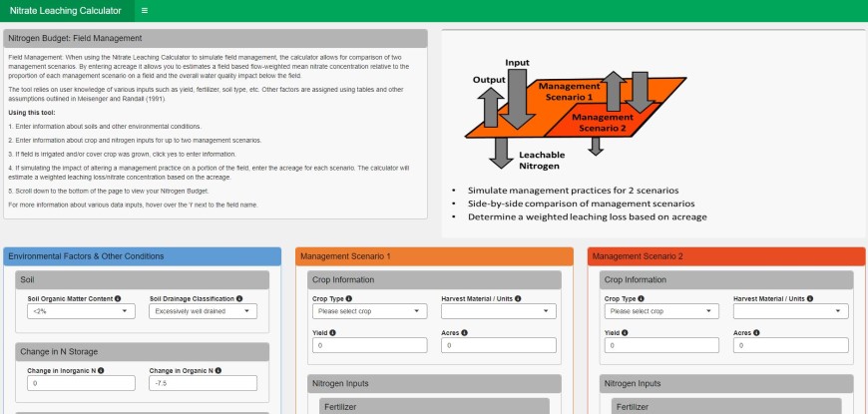Open the Soil Organic Matter Content dropdown
Image resolution: width=868 pixels, height=414 pixels.
pos(81,311)
